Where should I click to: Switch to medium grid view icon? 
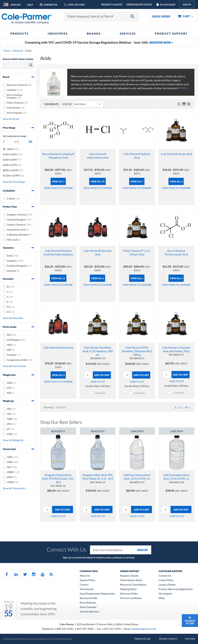pos(184,104)
